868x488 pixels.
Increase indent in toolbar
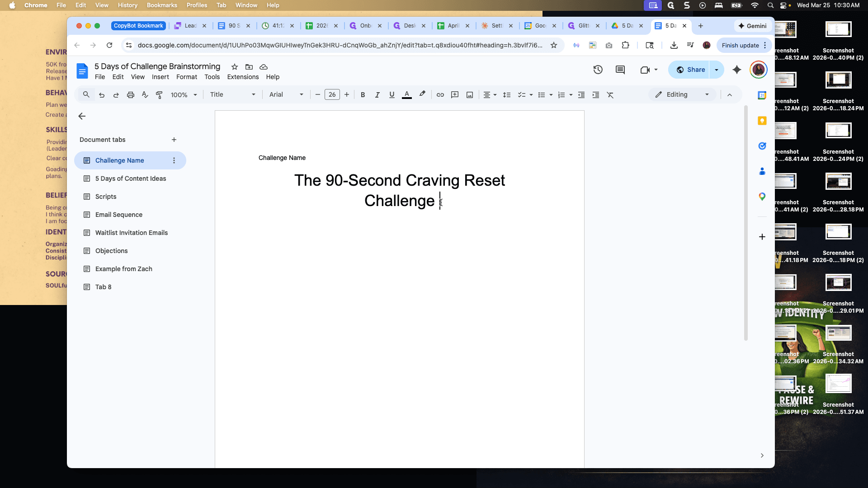[596, 95]
